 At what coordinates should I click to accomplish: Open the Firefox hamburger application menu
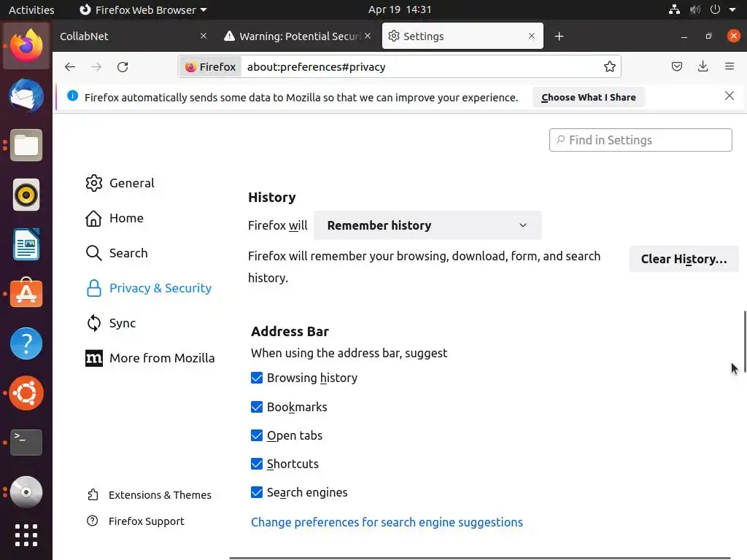click(x=729, y=67)
